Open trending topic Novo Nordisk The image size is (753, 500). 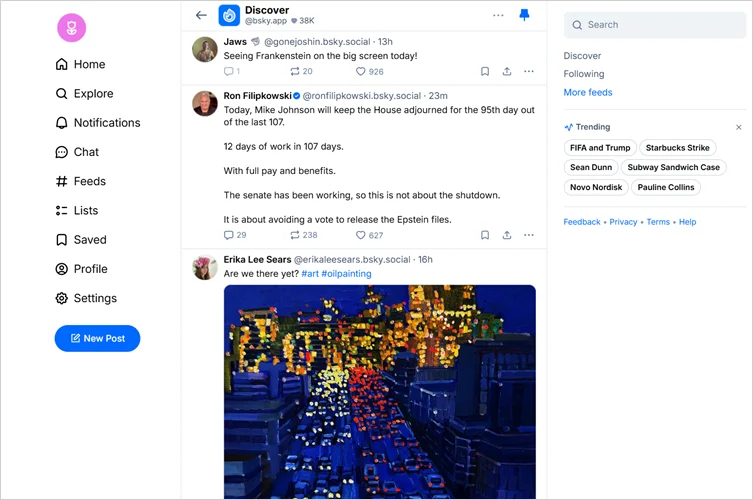[x=596, y=187]
